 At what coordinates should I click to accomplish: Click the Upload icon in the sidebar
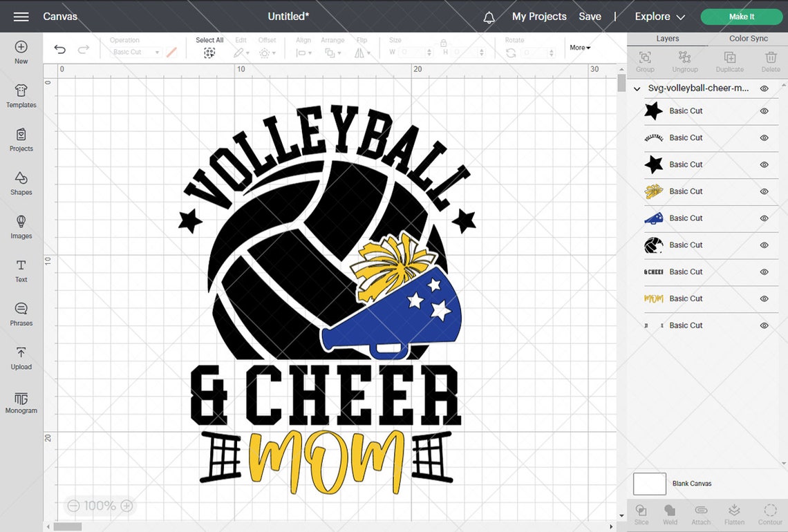pos(21,358)
